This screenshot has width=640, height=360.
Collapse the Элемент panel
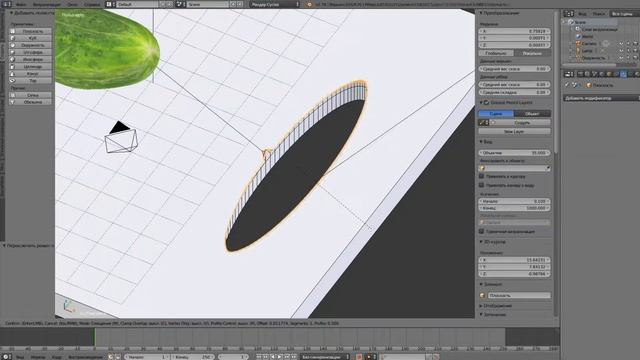tap(481, 284)
